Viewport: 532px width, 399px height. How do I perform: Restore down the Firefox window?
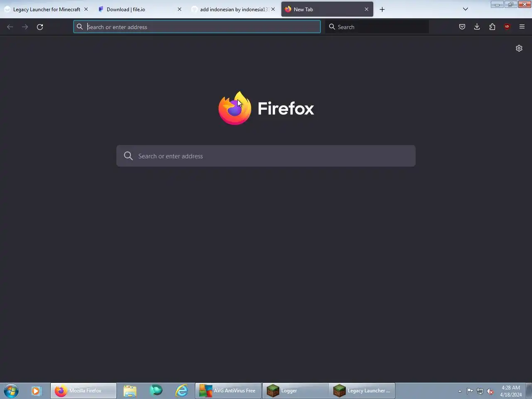[511, 5]
